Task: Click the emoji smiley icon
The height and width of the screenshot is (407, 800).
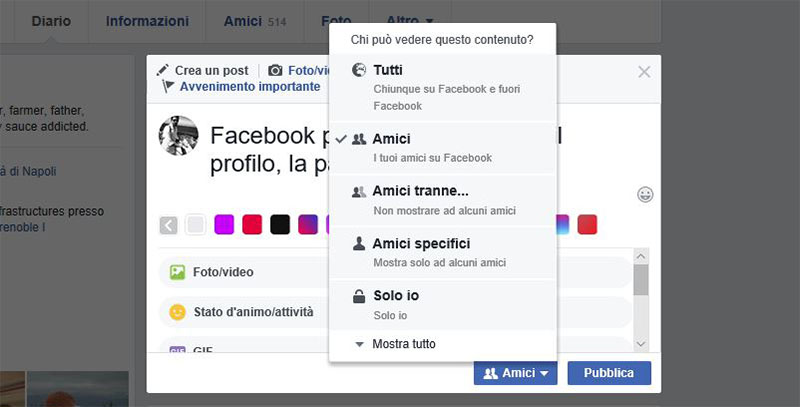Action: coord(645,194)
